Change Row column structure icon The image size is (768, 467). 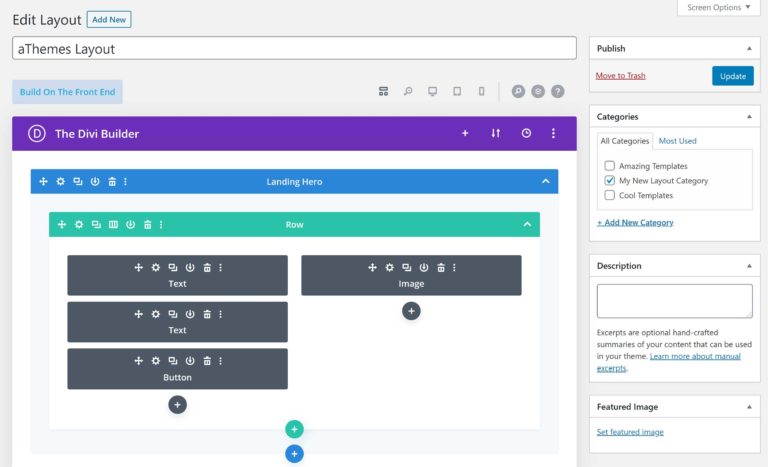113,224
